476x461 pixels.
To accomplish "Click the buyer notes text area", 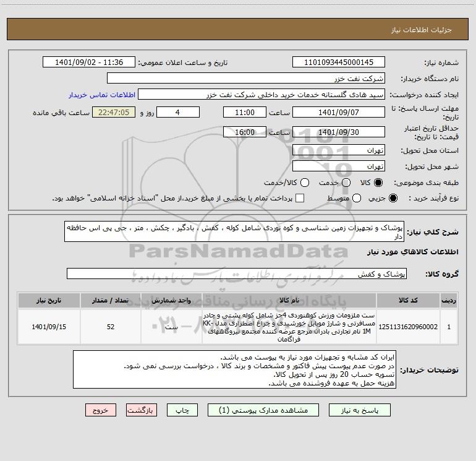I will click(234, 369).
